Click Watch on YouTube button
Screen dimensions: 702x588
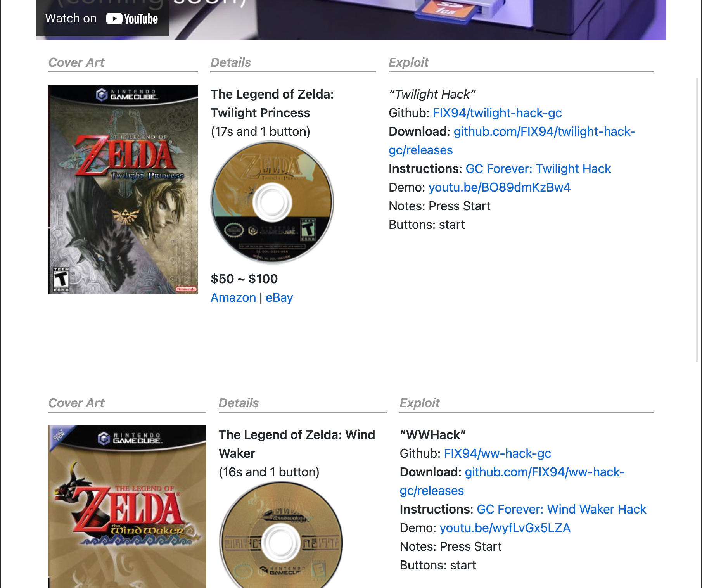pos(102,18)
